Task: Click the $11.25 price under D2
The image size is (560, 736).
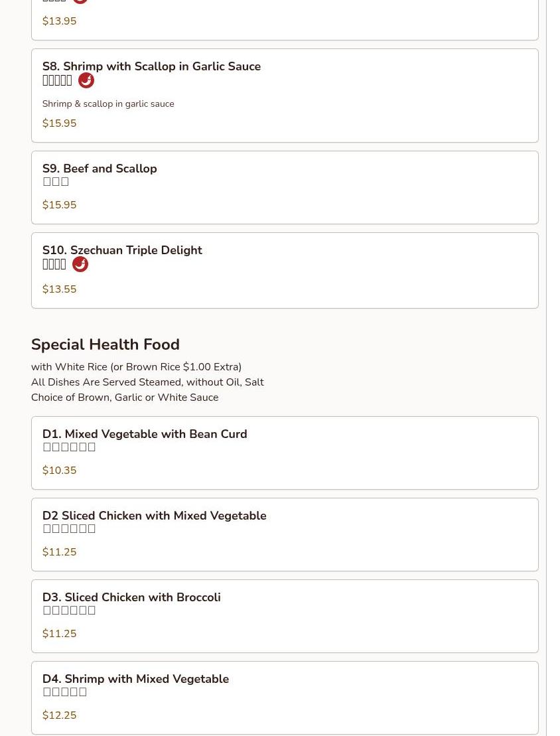Action: pyautogui.click(x=59, y=552)
